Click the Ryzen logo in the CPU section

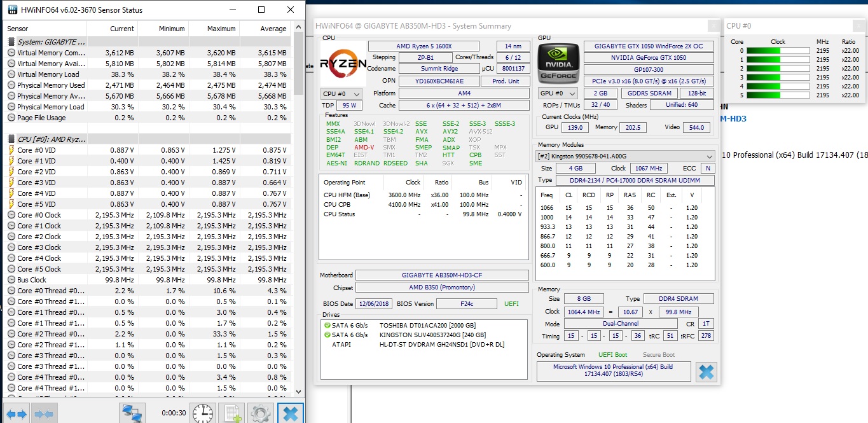pyautogui.click(x=343, y=62)
